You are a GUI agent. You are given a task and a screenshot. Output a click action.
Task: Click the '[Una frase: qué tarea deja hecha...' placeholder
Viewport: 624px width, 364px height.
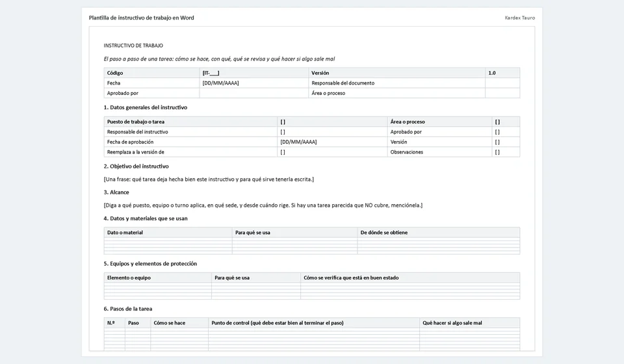point(209,179)
